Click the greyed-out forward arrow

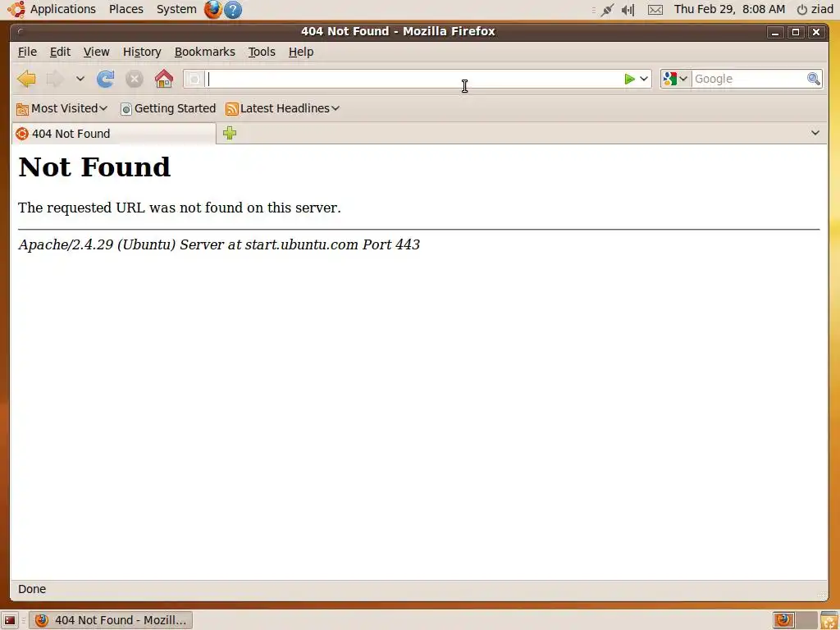(55, 79)
